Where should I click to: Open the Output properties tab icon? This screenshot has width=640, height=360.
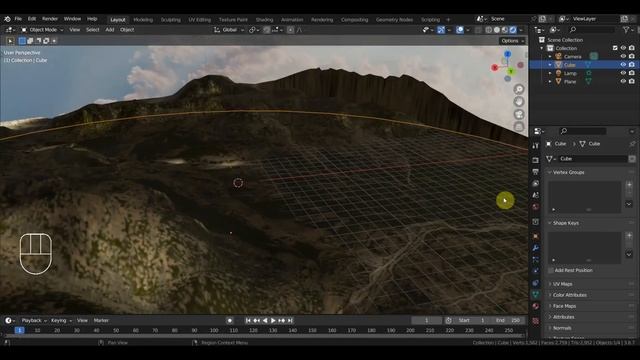pos(536,172)
